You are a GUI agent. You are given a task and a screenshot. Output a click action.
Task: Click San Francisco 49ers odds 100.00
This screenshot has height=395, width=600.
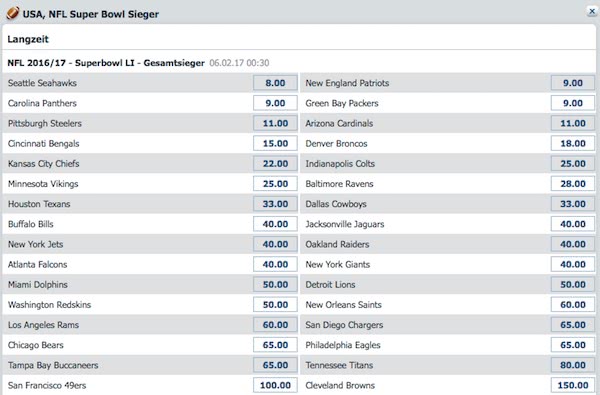click(275, 385)
